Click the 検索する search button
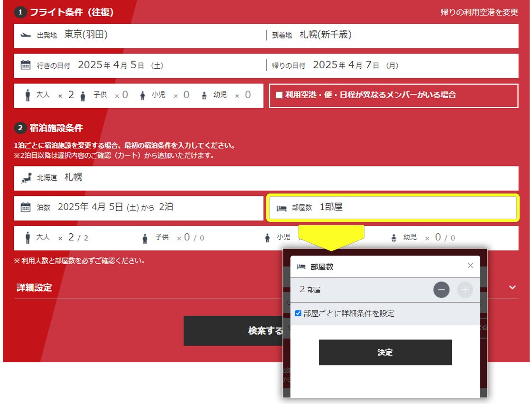Viewport: 532px width, 404px height. tap(233, 331)
